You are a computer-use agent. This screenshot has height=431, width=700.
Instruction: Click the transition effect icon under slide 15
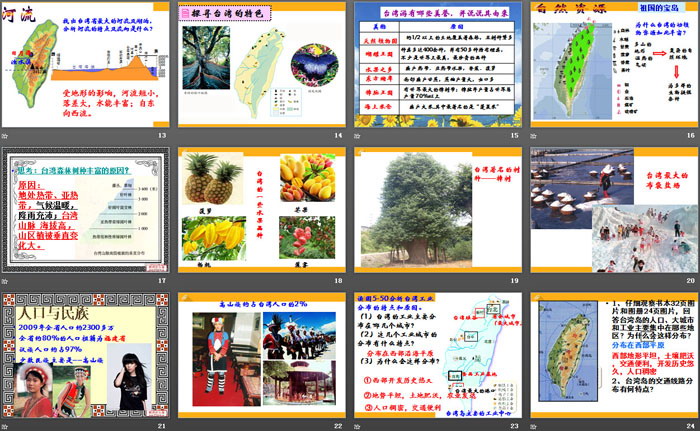(358, 136)
